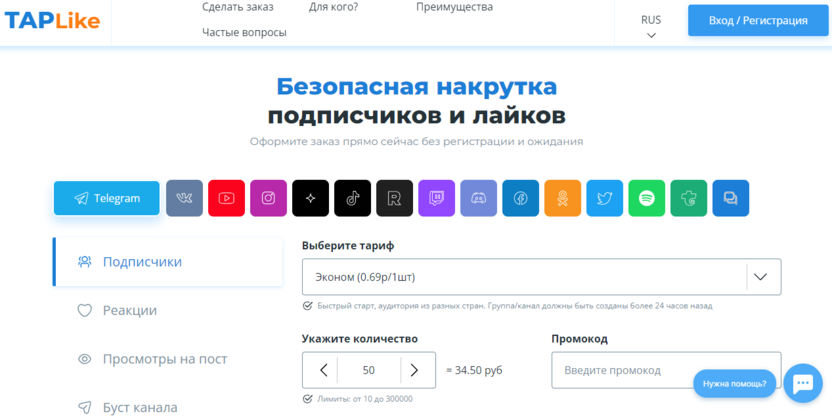832x418 pixels.
Task: Decrease quantity with left arrow
Action: click(x=324, y=370)
